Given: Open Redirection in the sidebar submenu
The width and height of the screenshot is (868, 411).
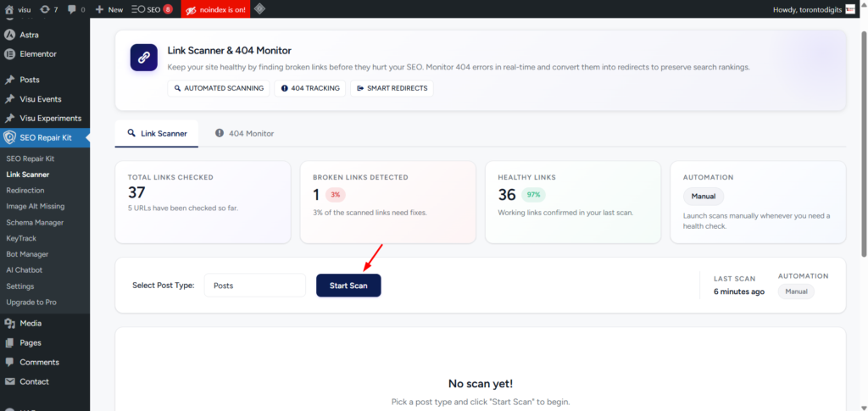Looking at the screenshot, I should pos(25,191).
